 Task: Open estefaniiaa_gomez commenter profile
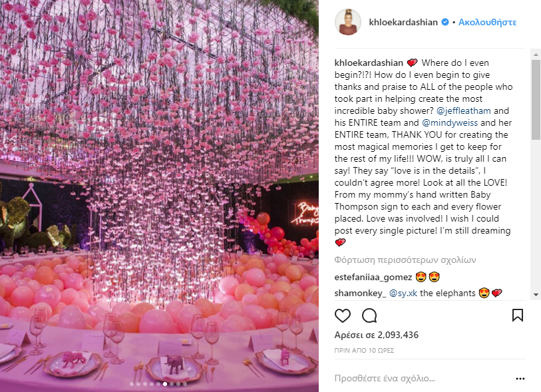click(373, 277)
